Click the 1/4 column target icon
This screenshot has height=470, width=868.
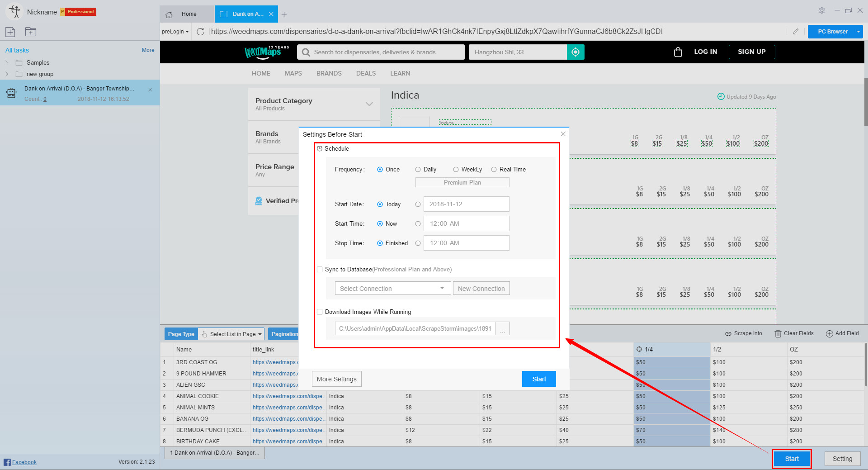(x=639, y=349)
